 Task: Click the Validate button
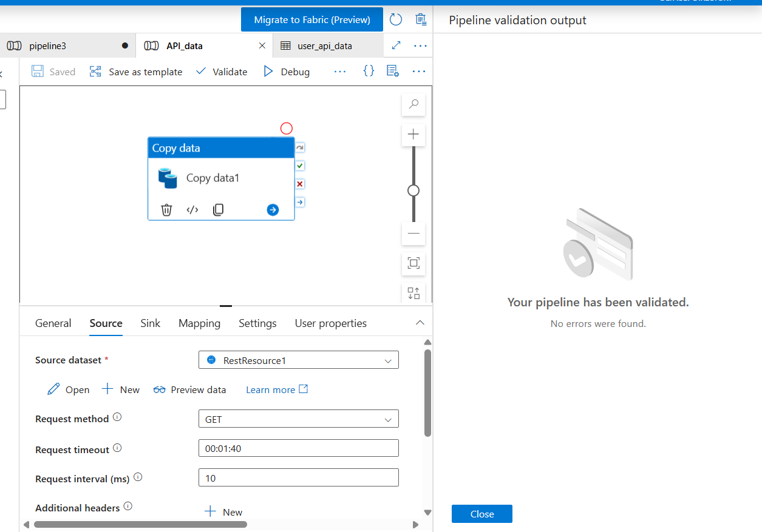222,72
